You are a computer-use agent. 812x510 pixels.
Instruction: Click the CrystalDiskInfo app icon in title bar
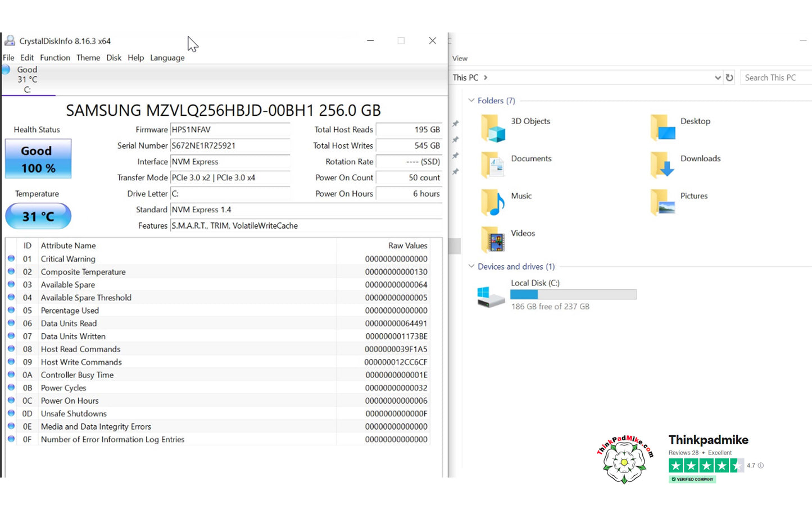click(x=10, y=40)
